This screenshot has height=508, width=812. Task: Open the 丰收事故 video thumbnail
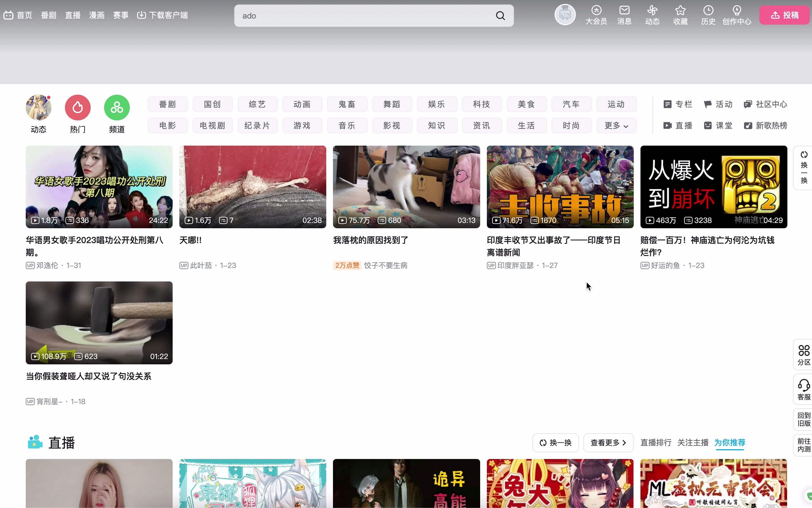tap(560, 187)
